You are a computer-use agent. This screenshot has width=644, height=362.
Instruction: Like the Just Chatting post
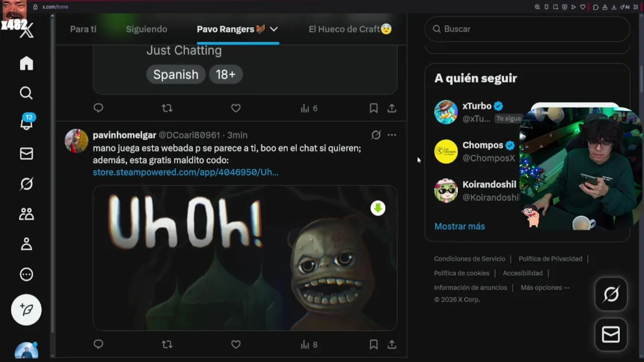(235, 108)
